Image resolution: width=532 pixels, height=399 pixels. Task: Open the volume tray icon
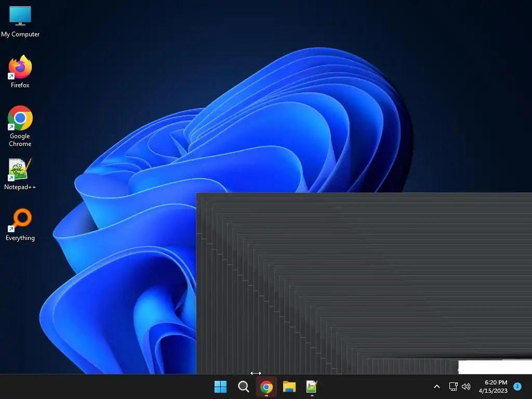tap(466, 387)
